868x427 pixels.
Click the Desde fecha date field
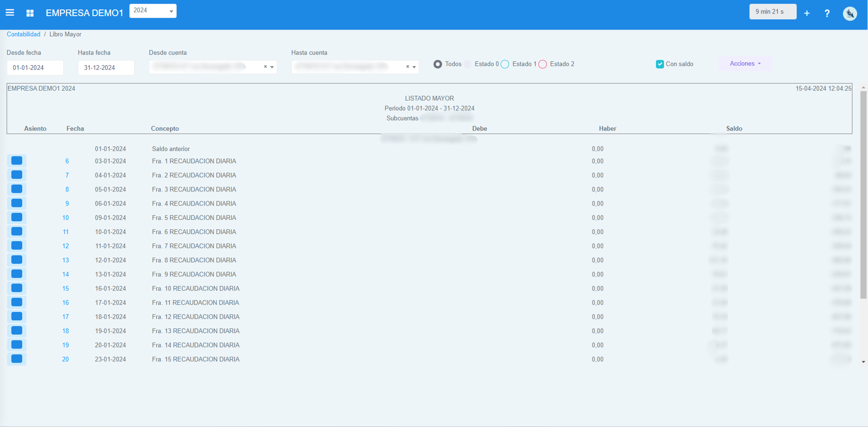(35, 67)
